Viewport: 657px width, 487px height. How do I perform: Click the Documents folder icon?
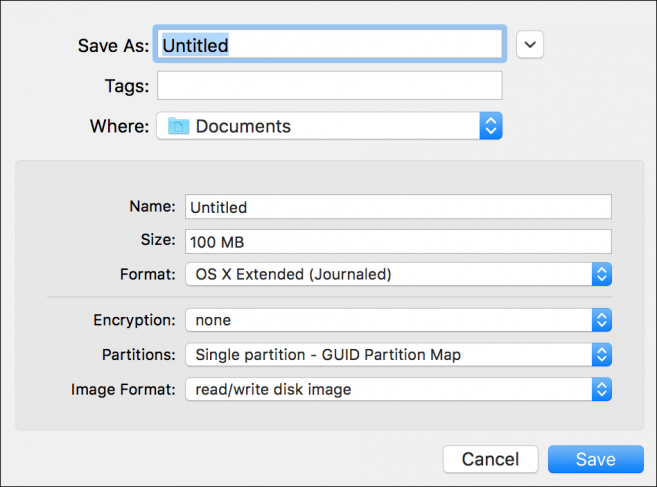point(178,126)
